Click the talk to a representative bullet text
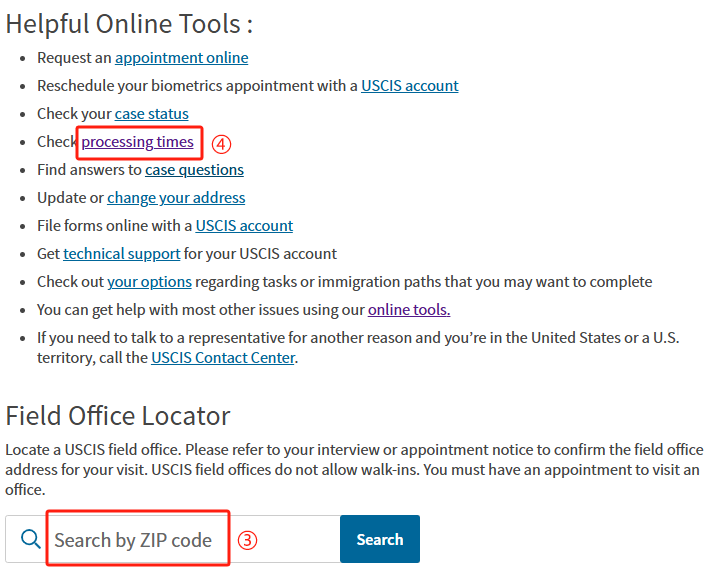Screen dimensions: 712x580 pos(358,348)
